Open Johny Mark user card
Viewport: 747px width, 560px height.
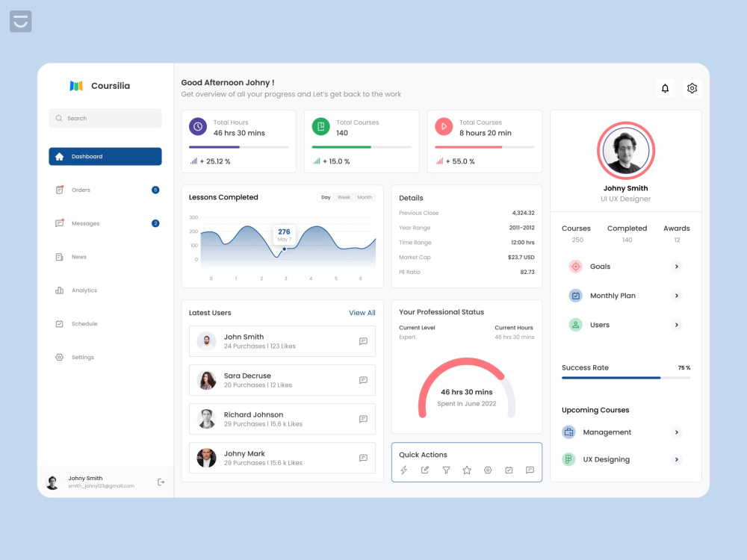click(282, 458)
